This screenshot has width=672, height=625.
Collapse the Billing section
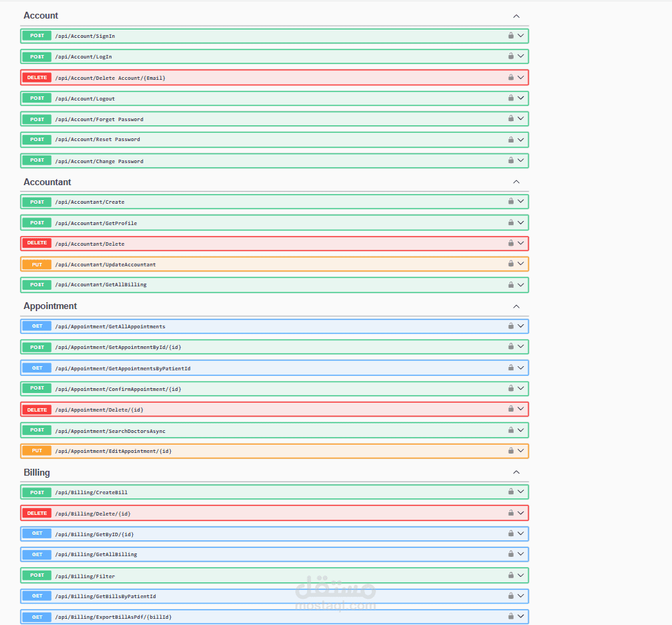[516, 472]
